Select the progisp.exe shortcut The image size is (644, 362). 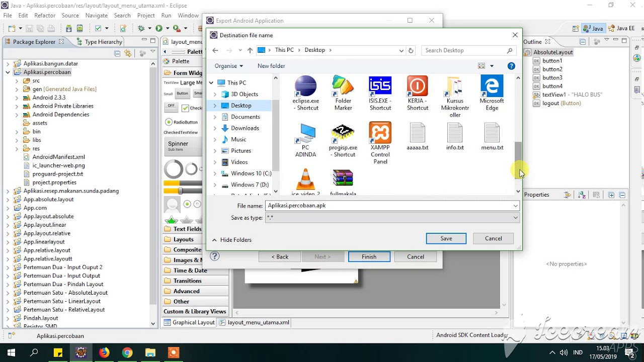(343, 140)
